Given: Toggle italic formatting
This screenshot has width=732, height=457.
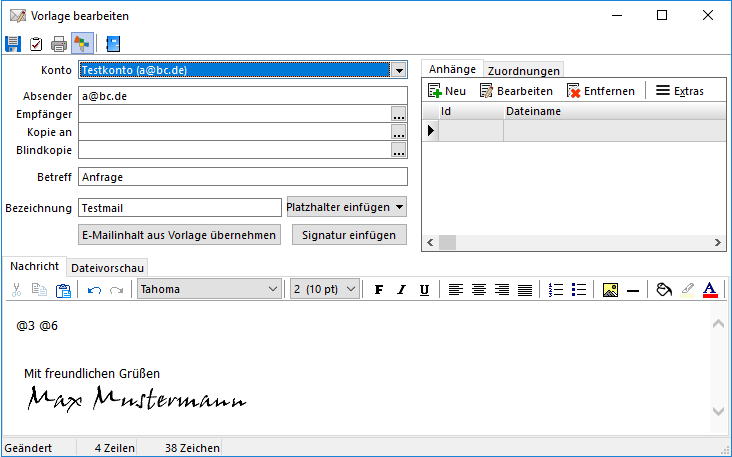Looking at the screenshot, I should [x=402, y=290].
